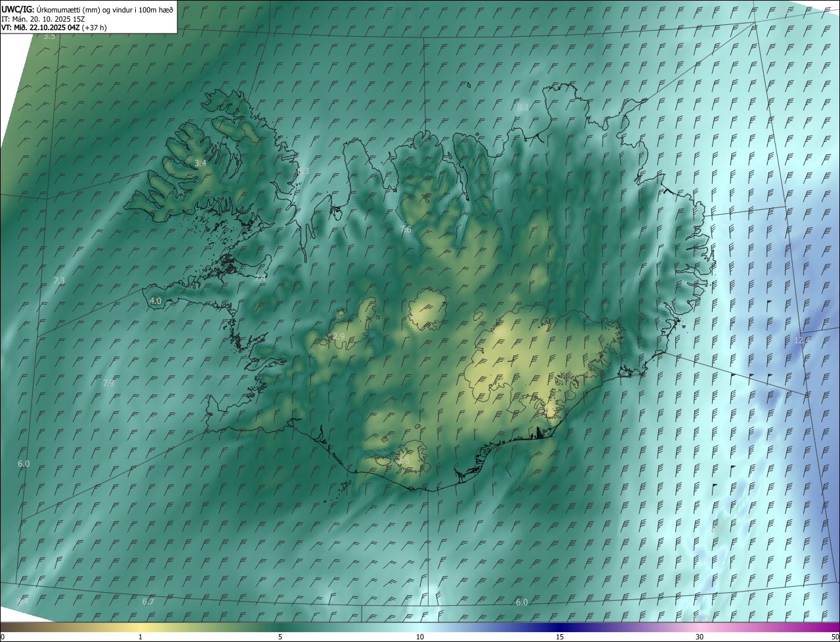Select the 'IT: Mán. 20. 10. 2025 15Z' line
The width and height of the screenshot is (840, 642).
click(43, 19)
